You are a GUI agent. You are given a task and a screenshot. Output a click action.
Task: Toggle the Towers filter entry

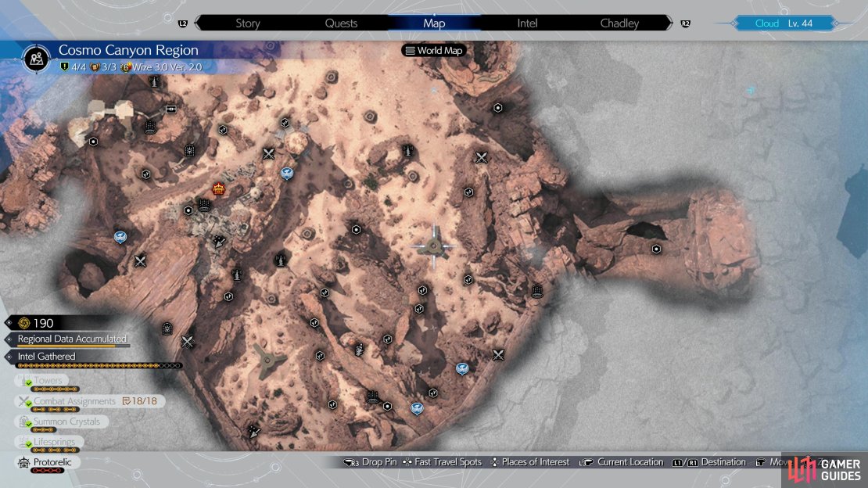pos(42,381)
